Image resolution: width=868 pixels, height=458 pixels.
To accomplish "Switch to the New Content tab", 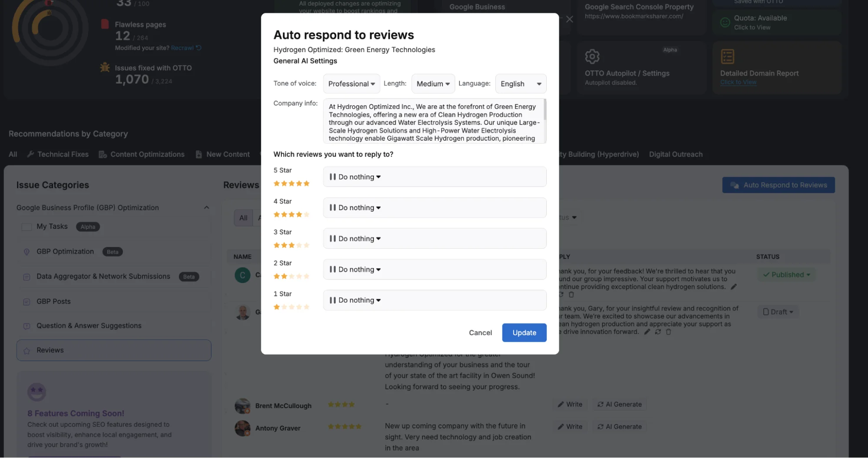I will 222,154.
